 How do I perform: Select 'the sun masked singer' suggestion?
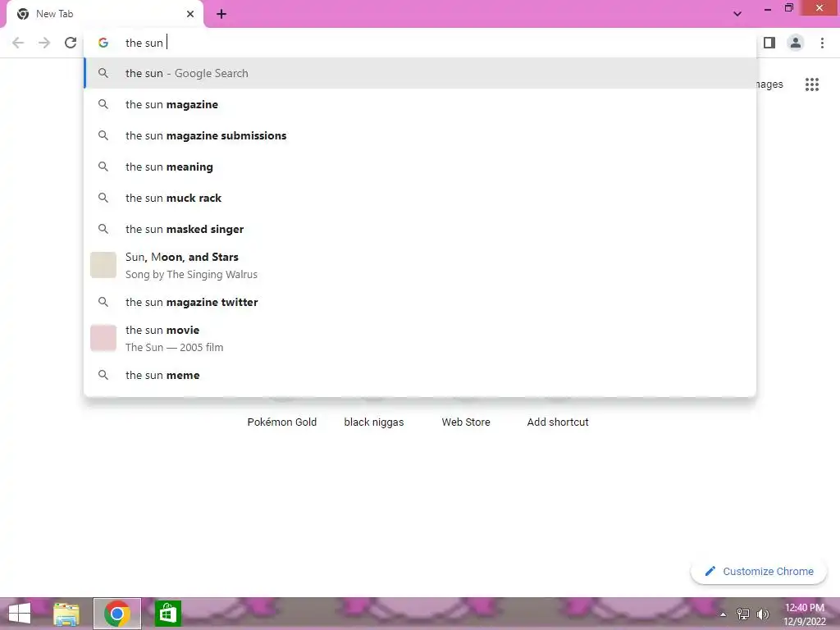point(421,229)
